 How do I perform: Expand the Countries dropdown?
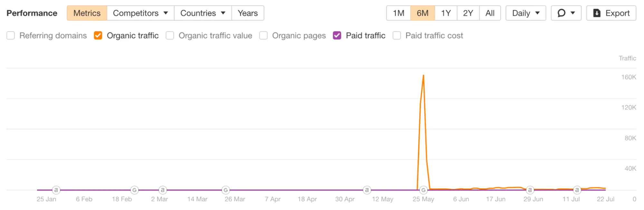tap(203, 13)
